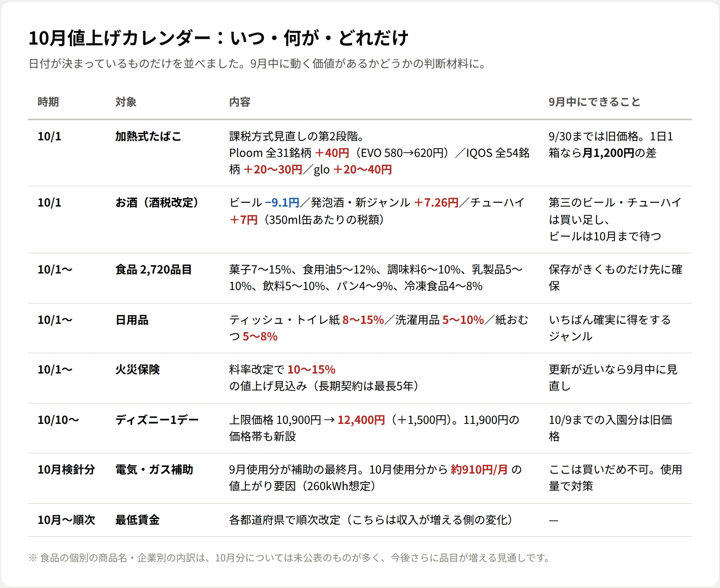Click the red 8〜15% tissue increase
The image size is (720, 588).
coord(363,320)
